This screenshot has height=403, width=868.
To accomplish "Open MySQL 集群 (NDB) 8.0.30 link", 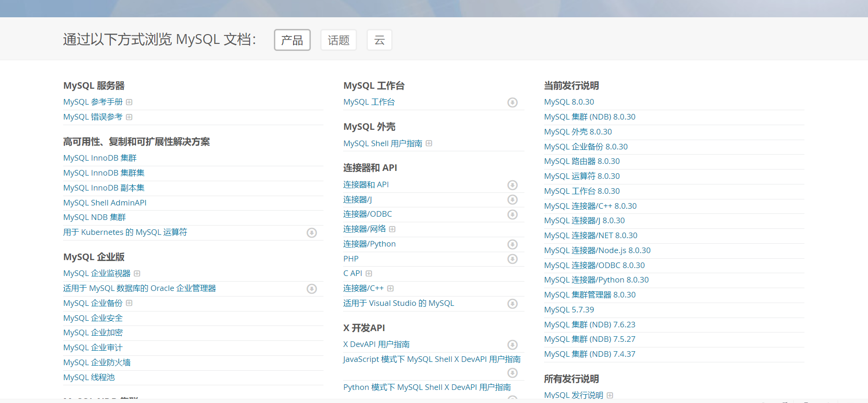I will [590, 117].
